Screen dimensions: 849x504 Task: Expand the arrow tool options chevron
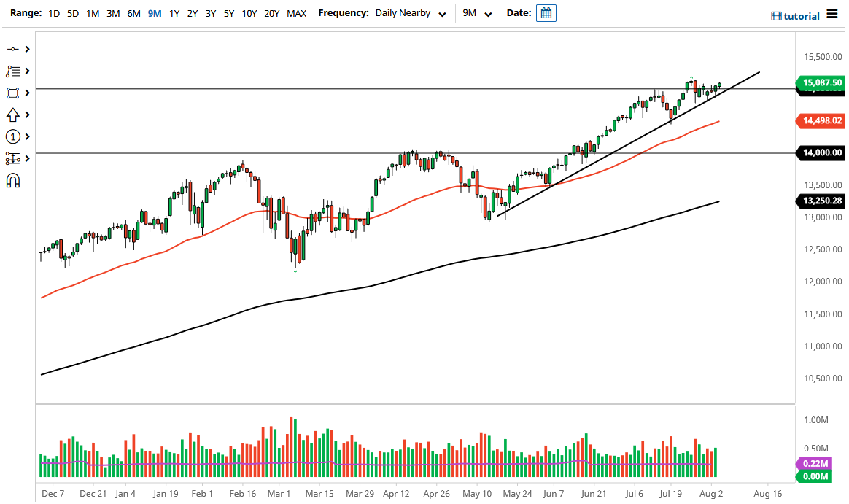[28, 115]
